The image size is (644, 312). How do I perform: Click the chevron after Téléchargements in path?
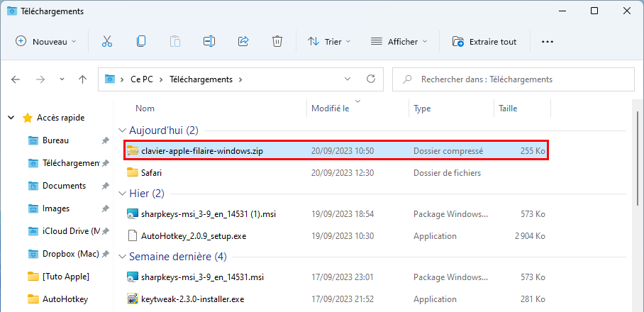(240, 79)
